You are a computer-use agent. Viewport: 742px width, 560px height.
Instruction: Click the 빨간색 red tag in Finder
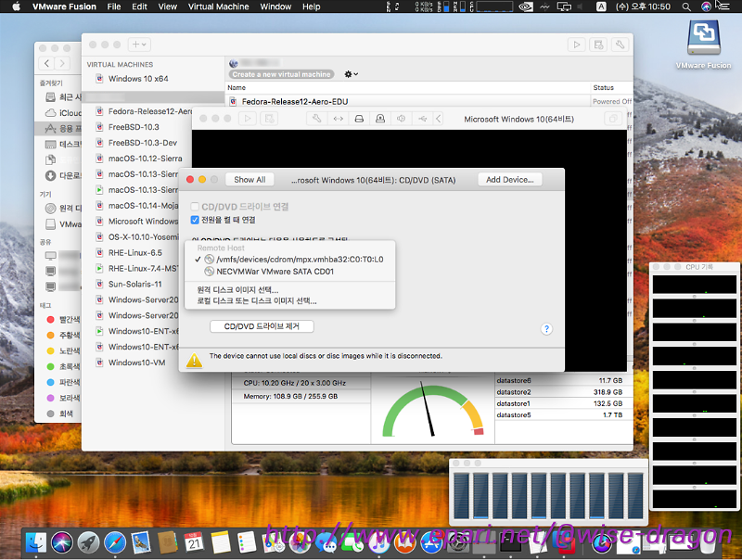(63, 319)
